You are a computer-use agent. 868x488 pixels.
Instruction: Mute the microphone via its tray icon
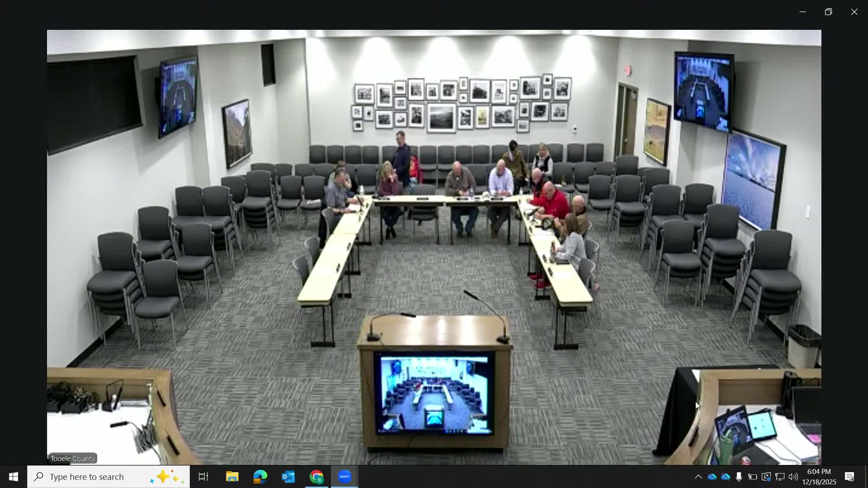(x=739, y=476)
